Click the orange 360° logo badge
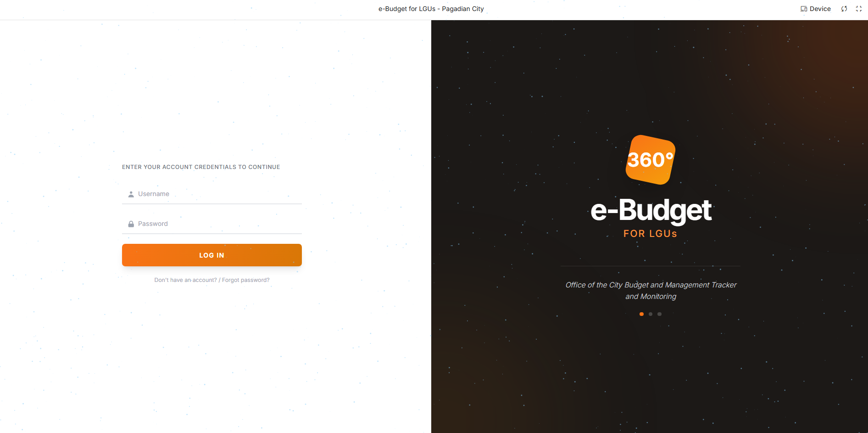 (651, 160)
